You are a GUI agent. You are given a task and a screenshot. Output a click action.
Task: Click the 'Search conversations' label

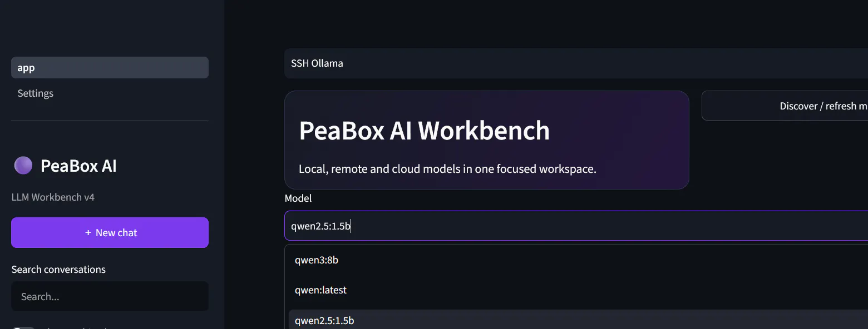tap(58, 270)
